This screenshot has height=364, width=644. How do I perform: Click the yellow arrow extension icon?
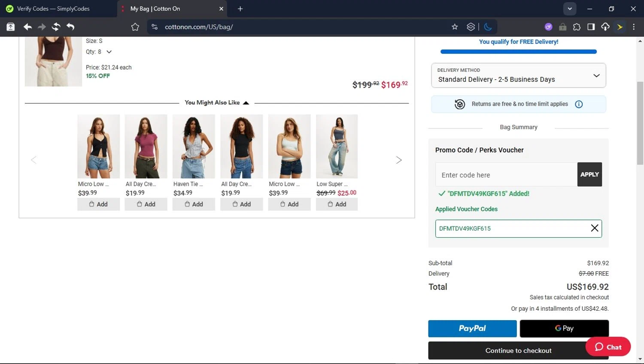pyautogui.click(x=620, y=27)
